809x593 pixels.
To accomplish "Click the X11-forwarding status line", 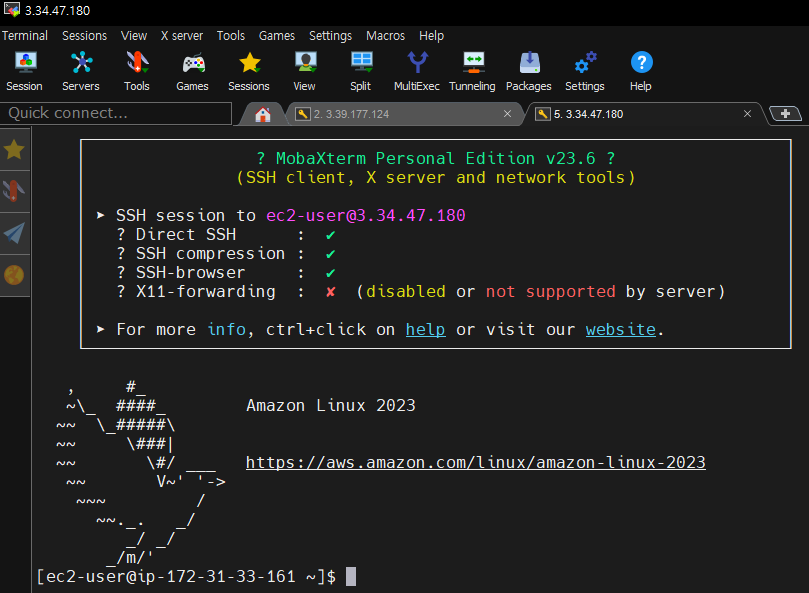I will (420, 292).
